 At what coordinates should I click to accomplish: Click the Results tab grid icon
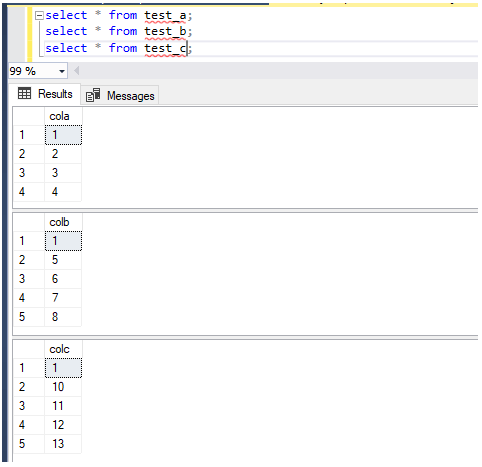(x=24, y=93)
